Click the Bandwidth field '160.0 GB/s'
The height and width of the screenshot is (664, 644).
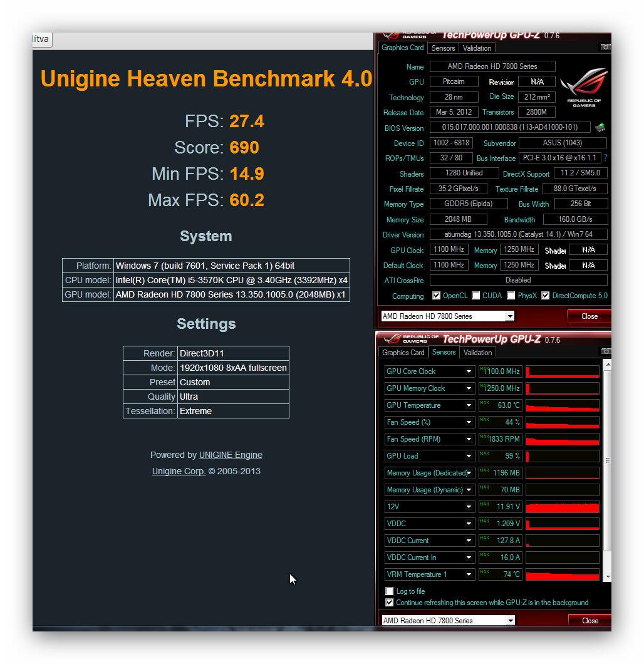[x=575, y=219]
